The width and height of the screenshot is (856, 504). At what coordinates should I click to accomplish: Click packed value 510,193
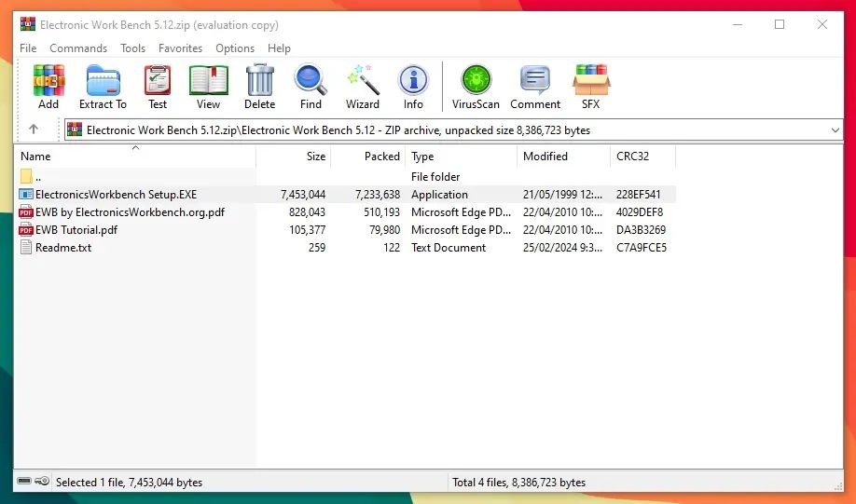pos(381,212)
